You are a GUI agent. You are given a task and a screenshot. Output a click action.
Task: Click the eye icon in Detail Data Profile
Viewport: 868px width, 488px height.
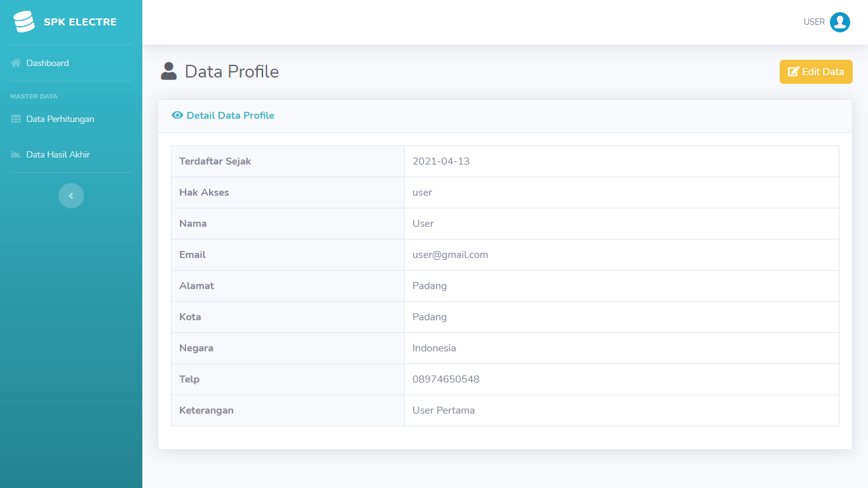[x=177, y=116]
